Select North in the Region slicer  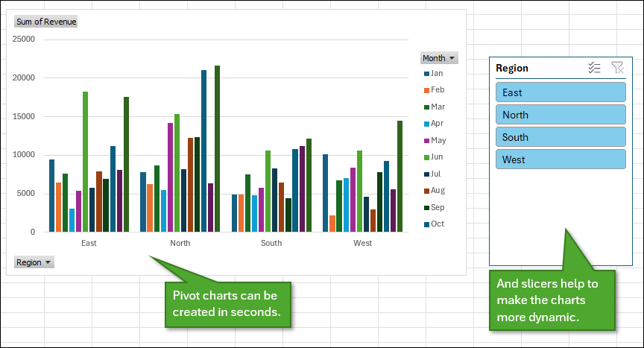(560, 115)
